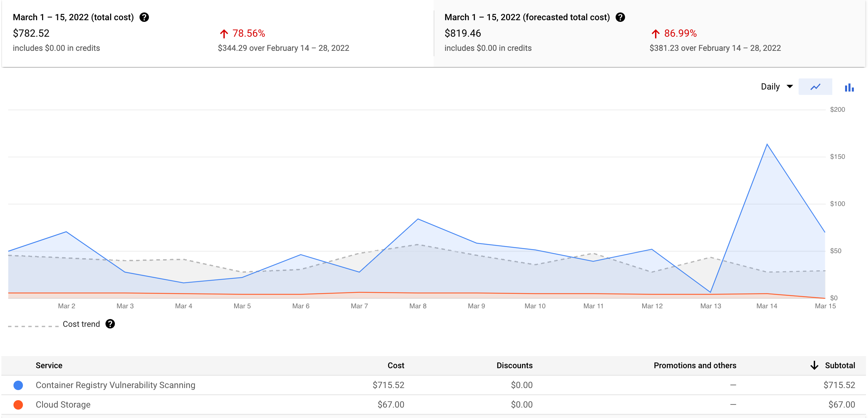Click Container Registry Vulnerability Scanning row name
Viewport: 868px width, 418px height.
115,385
